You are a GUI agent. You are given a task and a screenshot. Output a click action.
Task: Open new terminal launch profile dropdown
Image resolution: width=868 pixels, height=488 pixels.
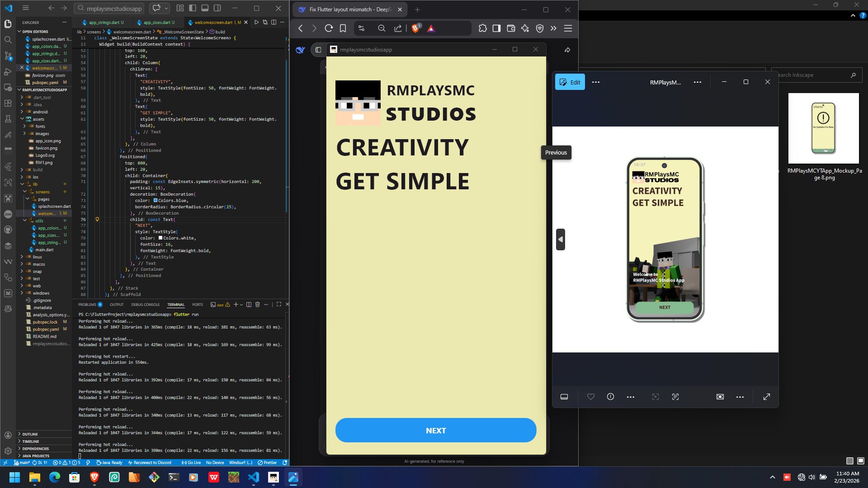click(241, 305)
